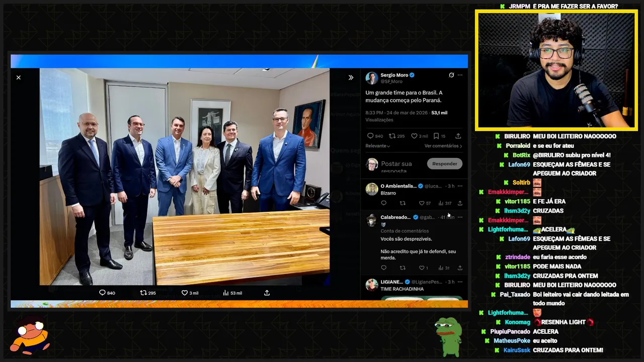This screenshot has height=362, width=644.
Task: Click the Sergio Moro display name
Action: (x=394, y=75)
